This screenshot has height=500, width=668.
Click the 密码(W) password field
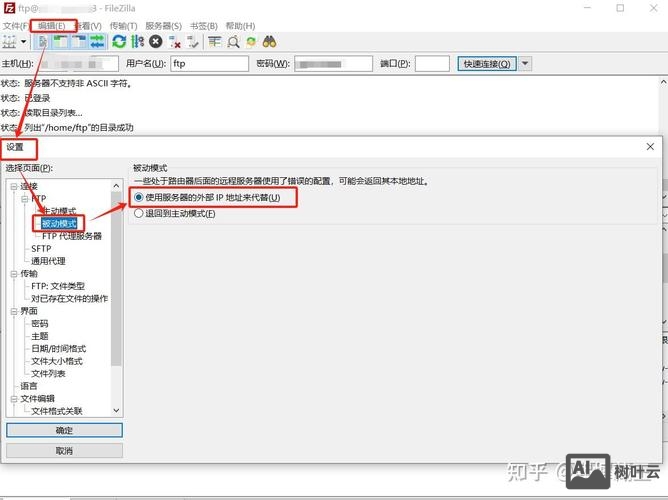[x=334, y=64]
